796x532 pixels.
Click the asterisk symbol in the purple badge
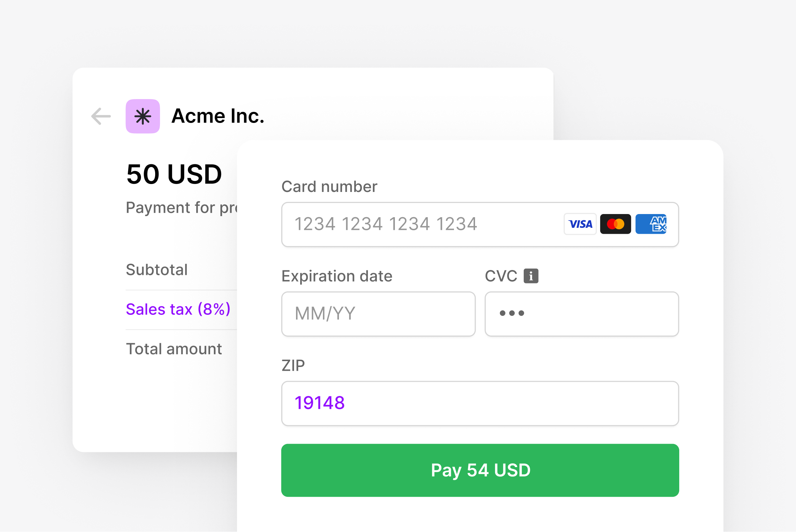(143, 116)
